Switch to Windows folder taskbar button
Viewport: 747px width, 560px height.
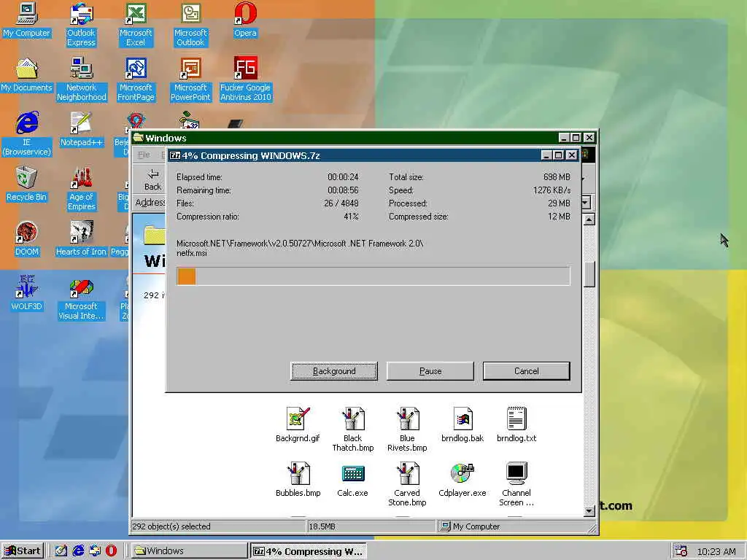coord(187,551)
